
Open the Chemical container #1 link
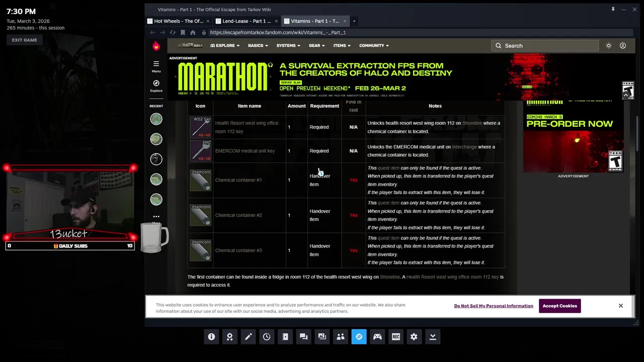click(238, 180)
